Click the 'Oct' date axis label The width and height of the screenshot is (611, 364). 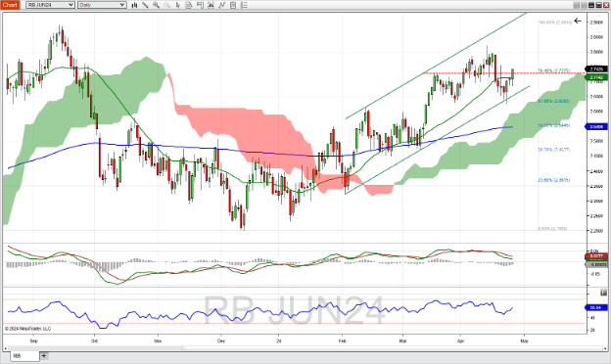tap(94, 341)
